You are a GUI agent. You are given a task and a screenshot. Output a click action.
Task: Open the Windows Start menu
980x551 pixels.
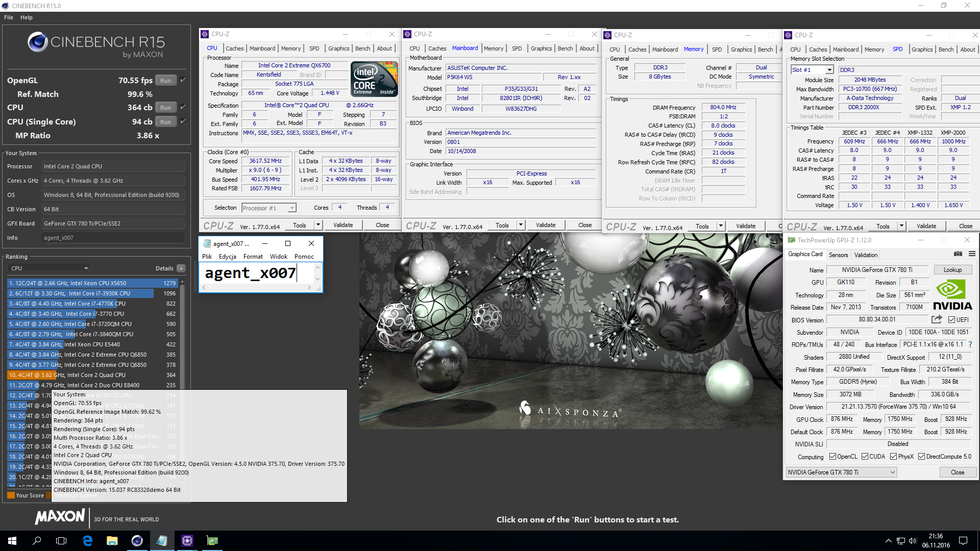point(12,541)
